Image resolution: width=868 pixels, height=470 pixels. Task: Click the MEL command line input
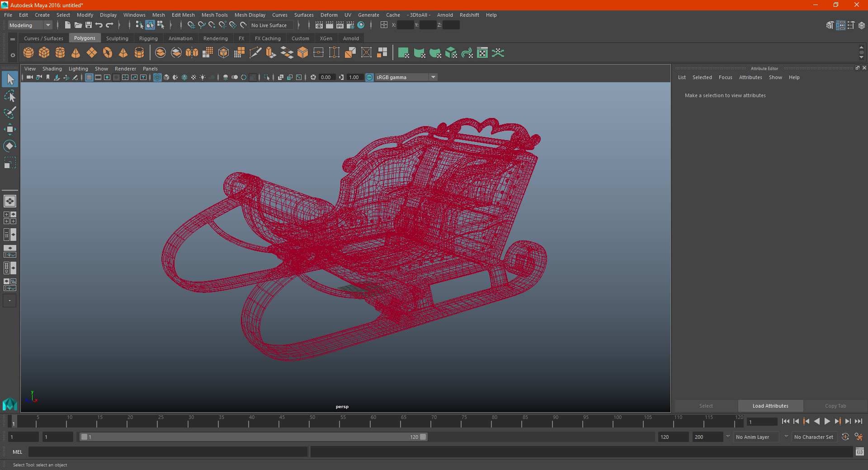tap(168, 452)
